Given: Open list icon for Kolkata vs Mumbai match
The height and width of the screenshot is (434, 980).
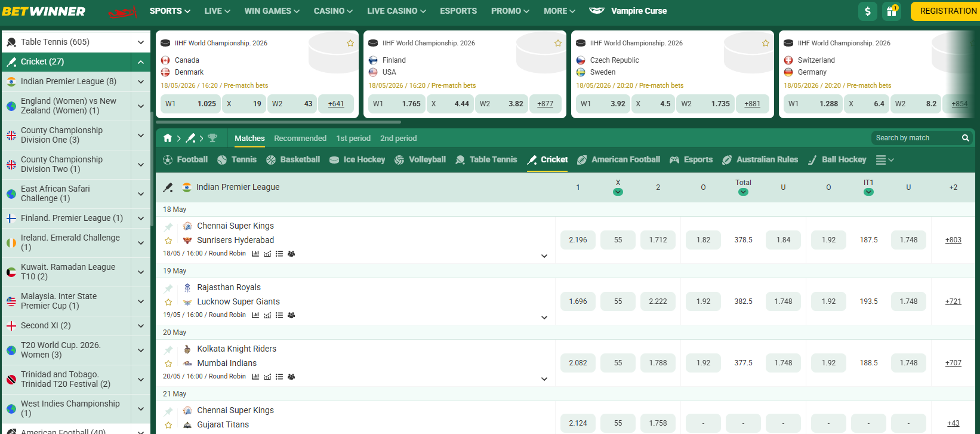Looking at the screenshot, I should (279, 377).
